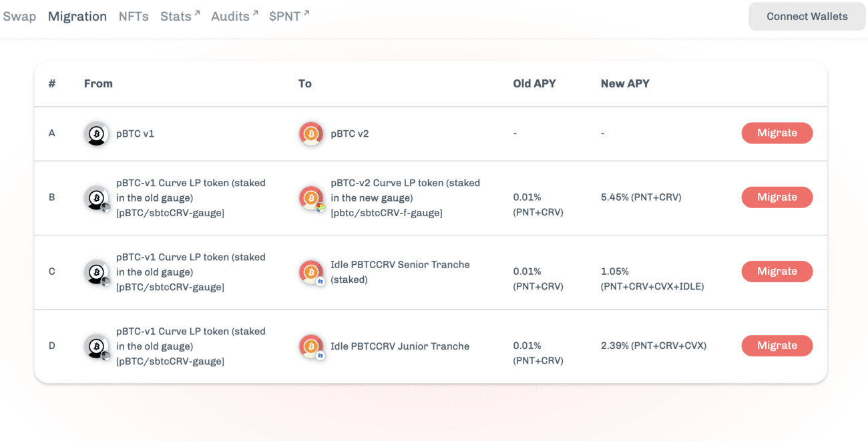The width and height of the screenshot is (868, 441).
Task: Click the row D old APY 0.01% value
Action: [x=538, y=353]
